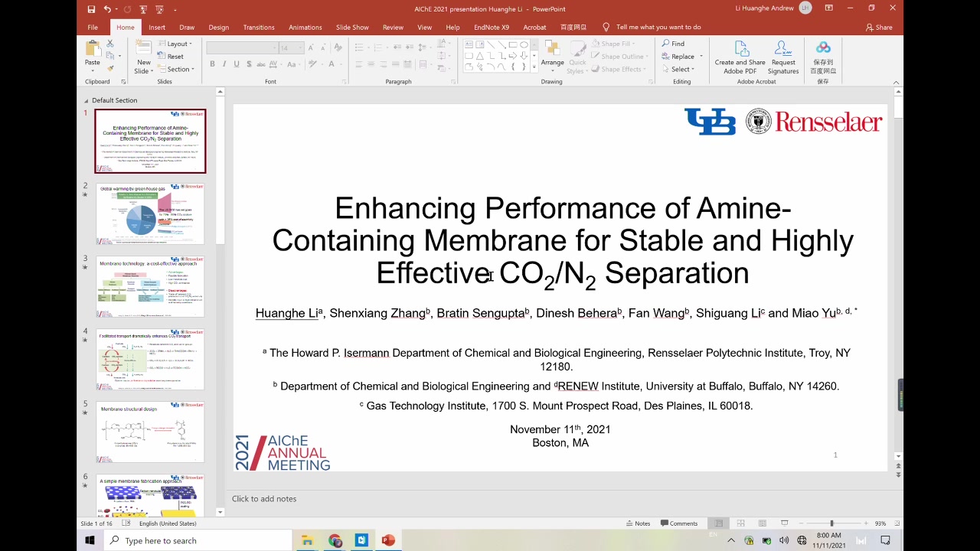The height and width of the screenshot is (551, 980).
Task: Click the Cut scissors icon
Action: 111,44
